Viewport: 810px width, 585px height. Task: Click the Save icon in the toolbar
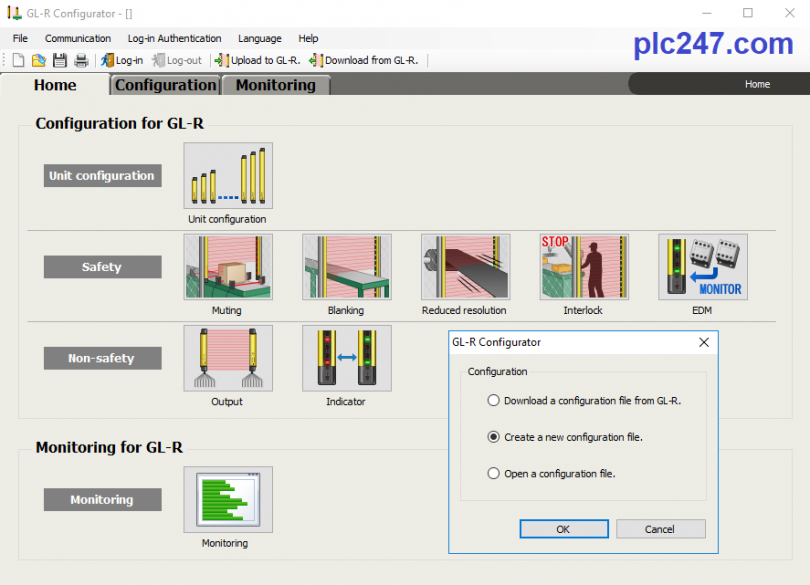[60, 60]
